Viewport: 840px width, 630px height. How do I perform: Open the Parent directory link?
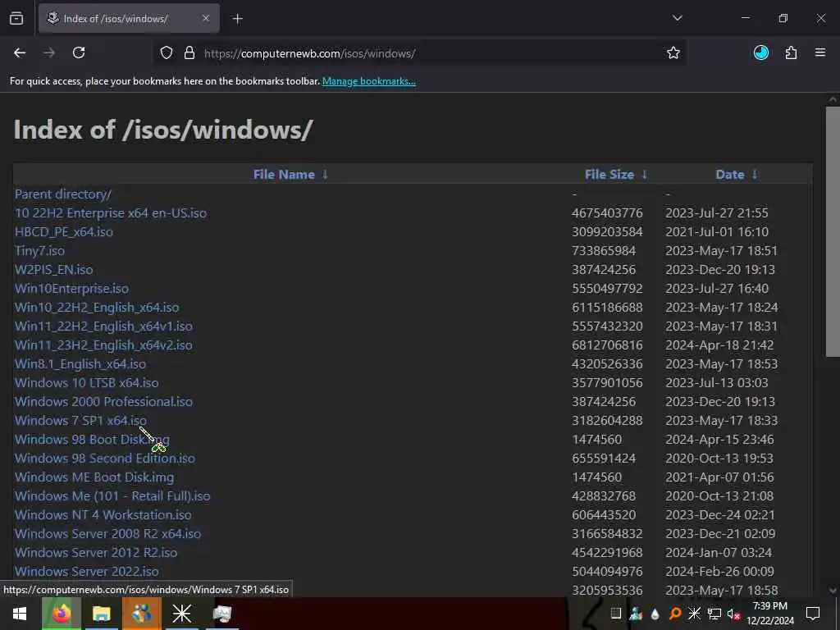click(x=62, y=194)
